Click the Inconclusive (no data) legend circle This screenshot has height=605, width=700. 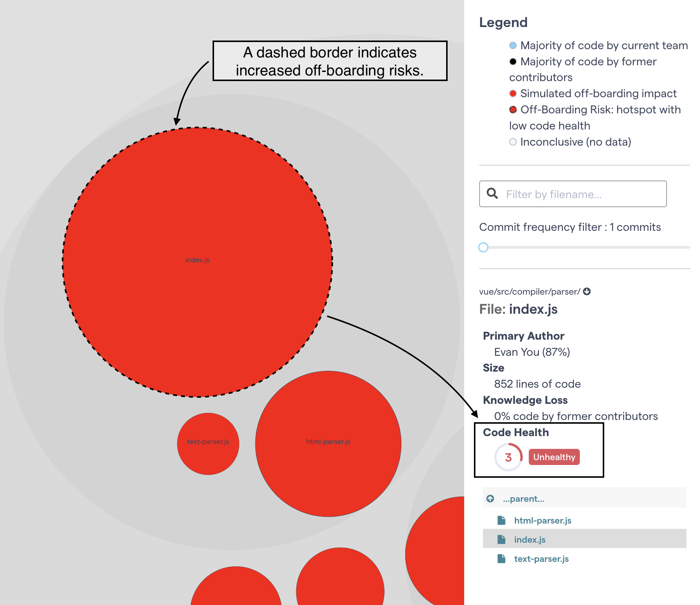click(x=513, y=142)
